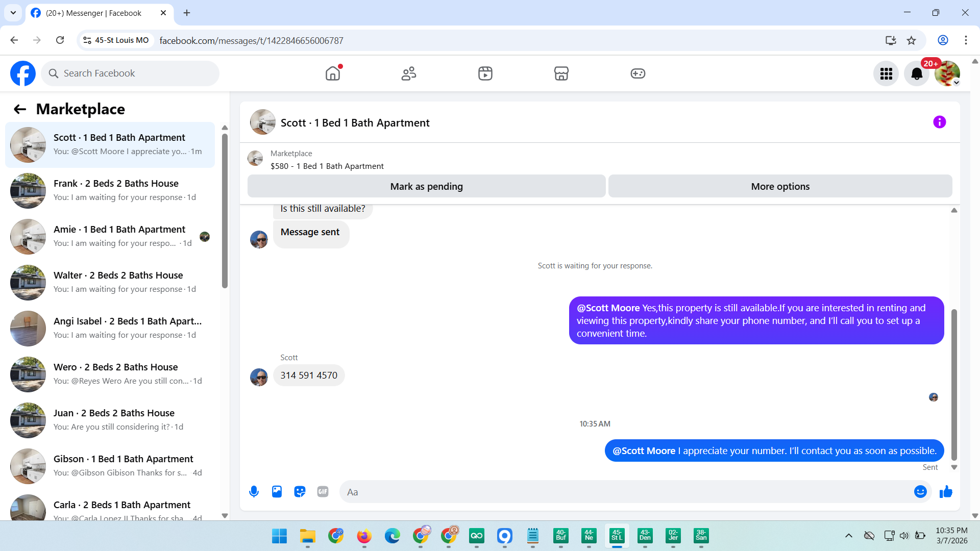Open the Chrome profile icon
This screenshot has height=551, width=980.
(943, 40)
